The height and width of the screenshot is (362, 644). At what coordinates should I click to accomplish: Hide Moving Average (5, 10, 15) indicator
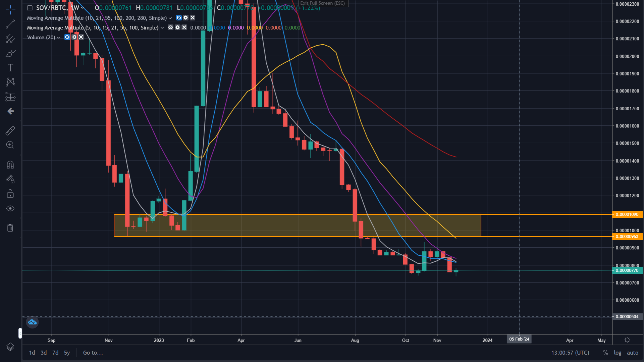[x=170, y=27]
